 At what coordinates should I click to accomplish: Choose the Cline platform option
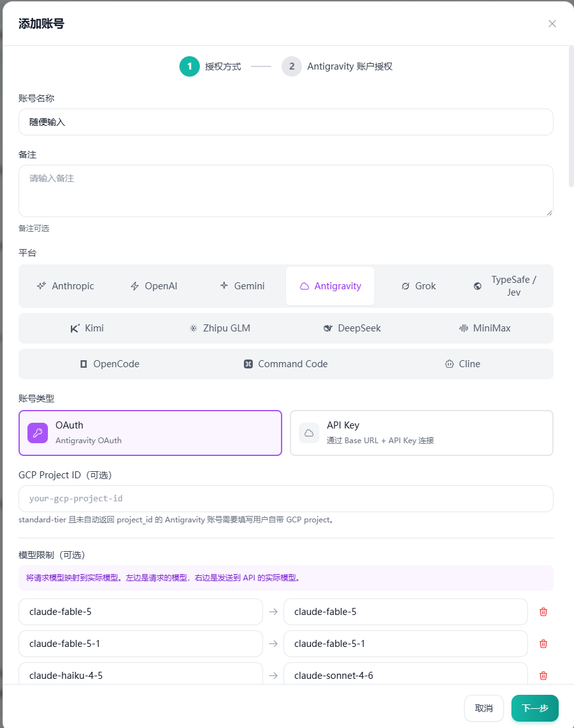point(463,364)
